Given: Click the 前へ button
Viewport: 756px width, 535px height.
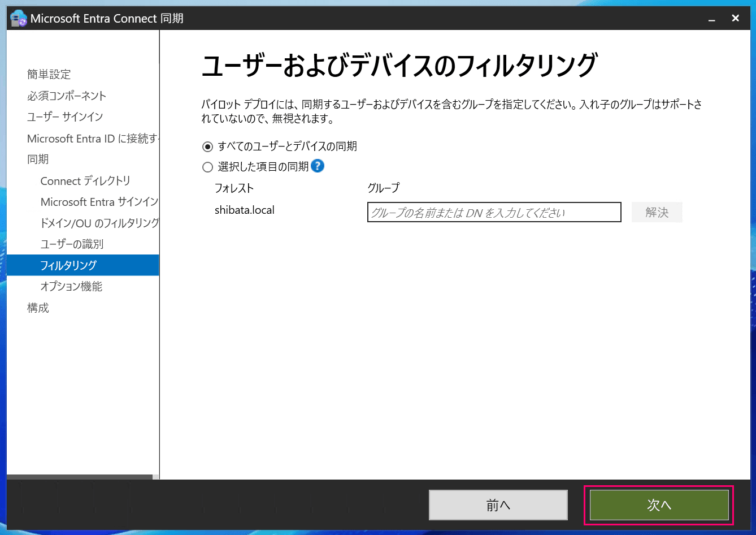Looking at the screenshot, I should (498, 505).
